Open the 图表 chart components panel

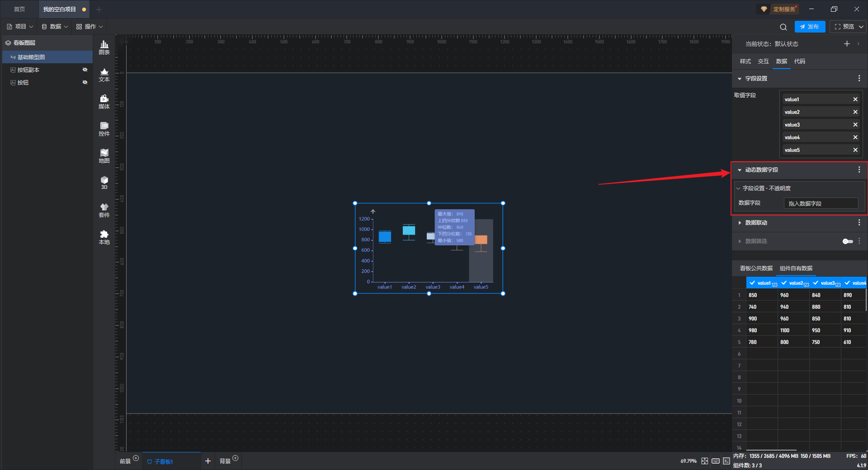coord(104,47)
